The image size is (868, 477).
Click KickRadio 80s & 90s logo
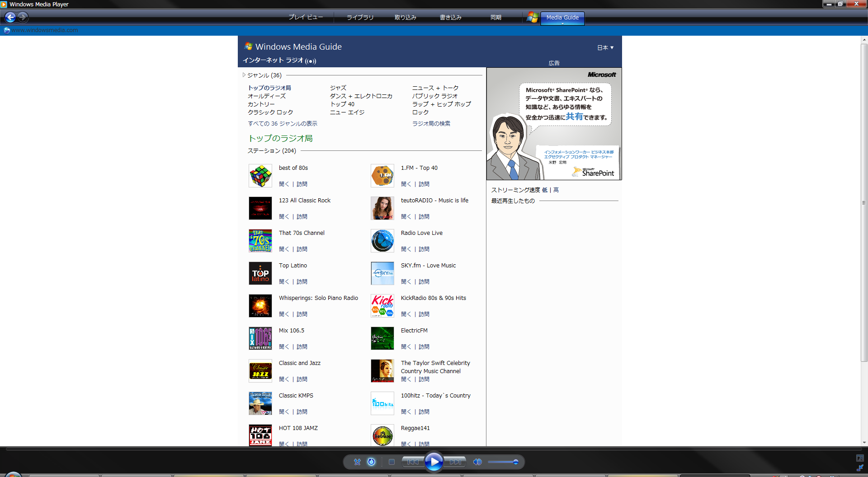click(x=382, y=306)
